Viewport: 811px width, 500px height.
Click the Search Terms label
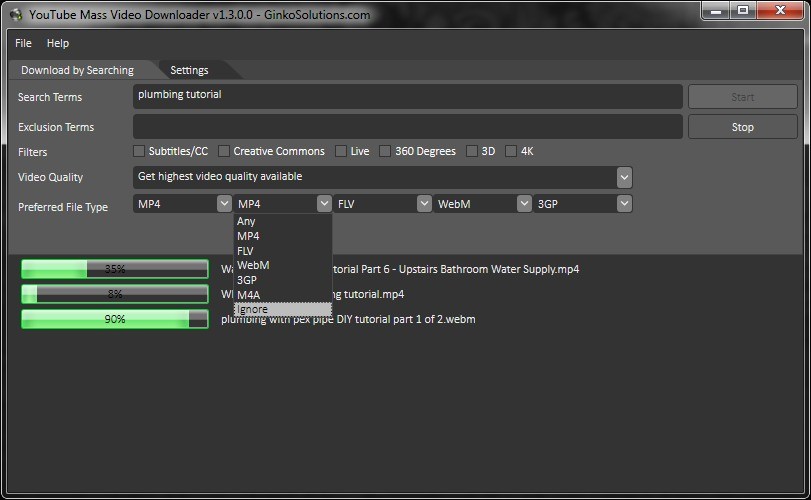(x=50, y=97)
